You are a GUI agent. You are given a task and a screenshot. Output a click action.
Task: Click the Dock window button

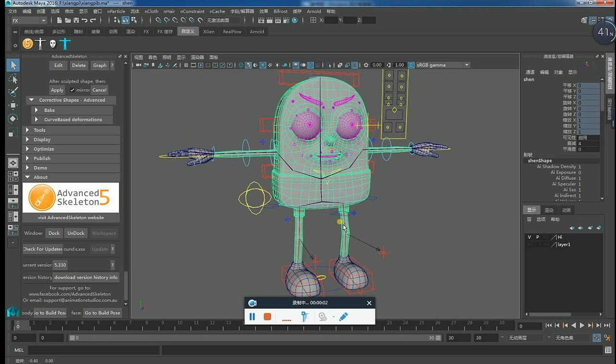point(54,233)
